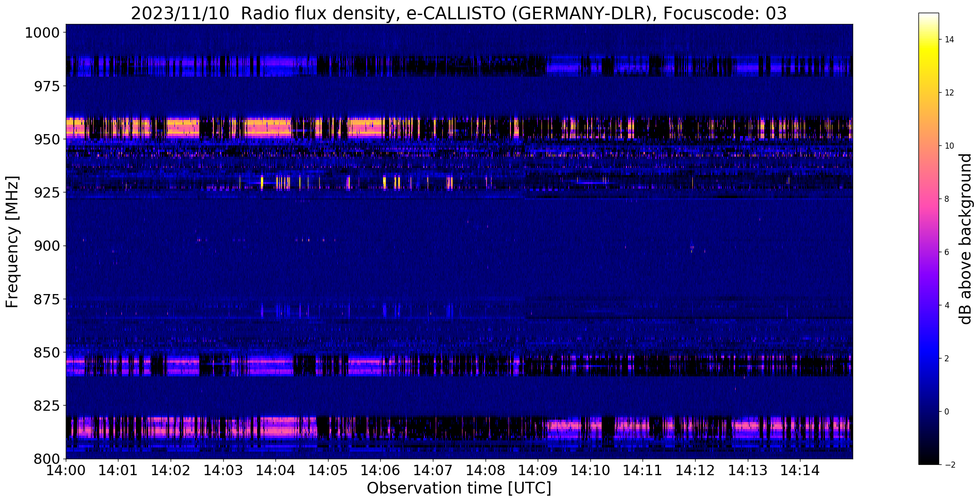Click the colorbar tick label 14
The height and width of the screenshot is (502, 980).
pos(949,40)
